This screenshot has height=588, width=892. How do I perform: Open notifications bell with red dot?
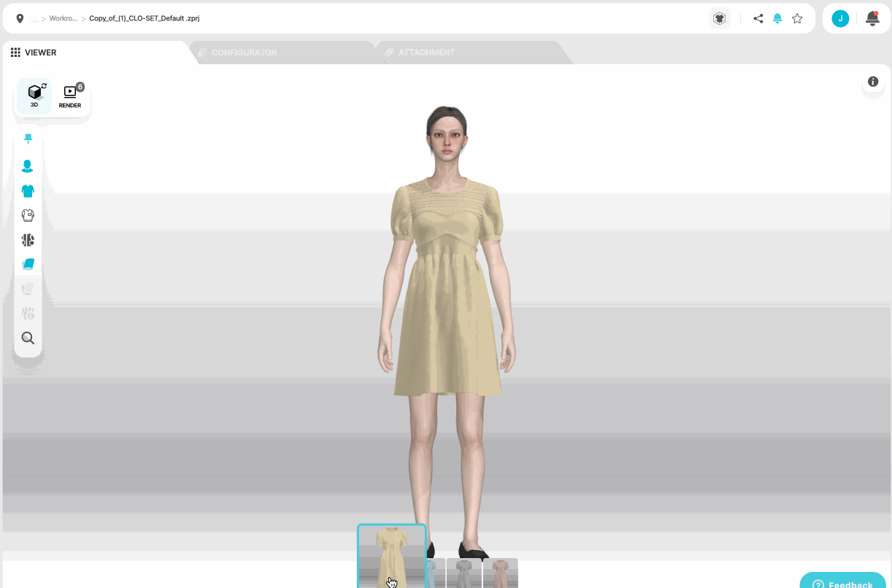point(872,18)
